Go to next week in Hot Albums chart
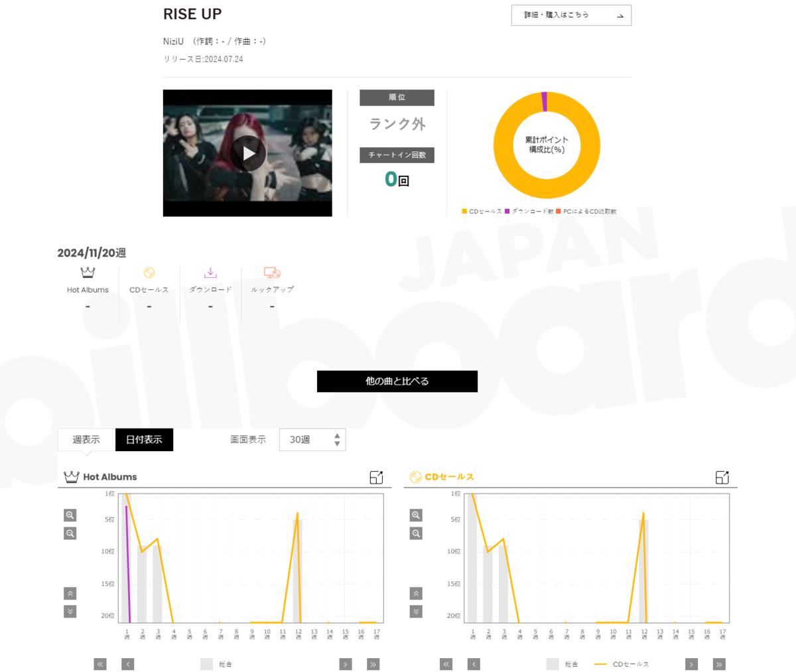The image size is (796, 672). 346,664
